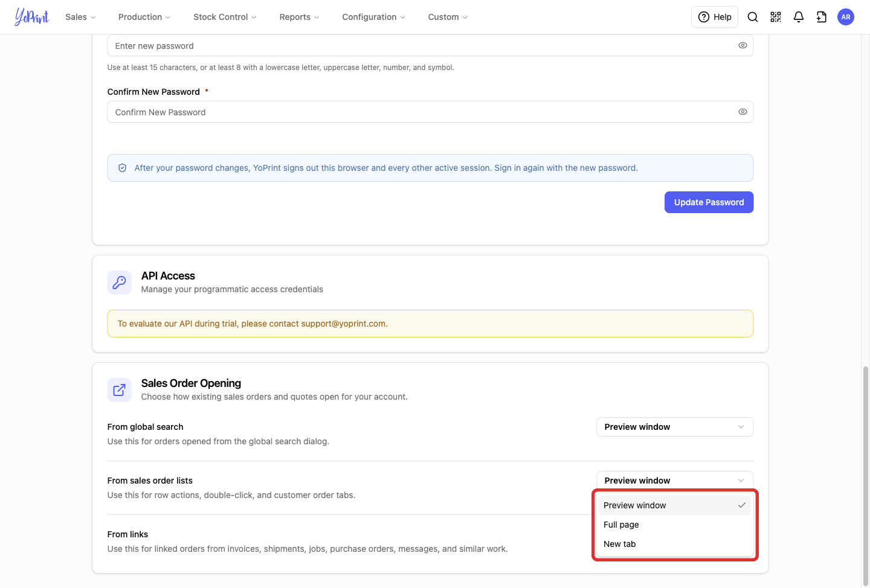The width and height of the screenshot is (870, 588).
Task: Click the 'Sales Order Opening' heading
Action: [191, 383]
